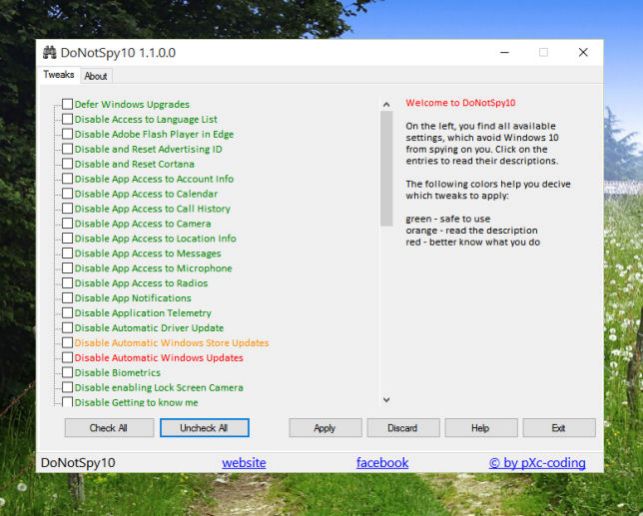Click the DoNotSpy10 status bar label
Image resolution: width=643 pixels, height=516 pixels.
point(78,463)
